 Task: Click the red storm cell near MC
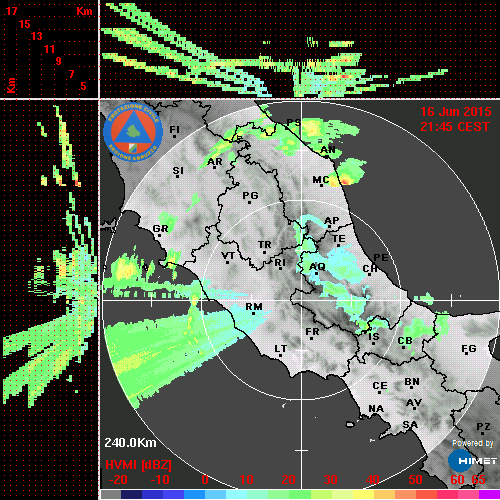345,181
